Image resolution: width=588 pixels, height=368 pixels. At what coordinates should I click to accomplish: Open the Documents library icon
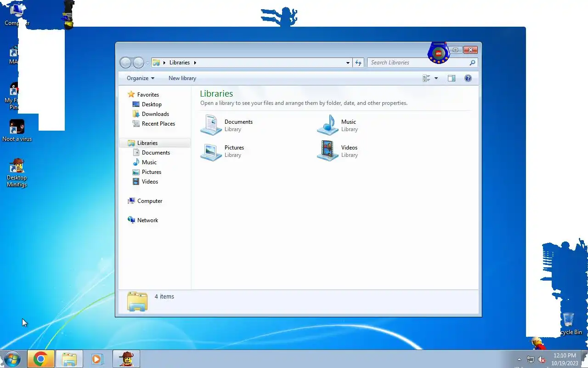211,125
